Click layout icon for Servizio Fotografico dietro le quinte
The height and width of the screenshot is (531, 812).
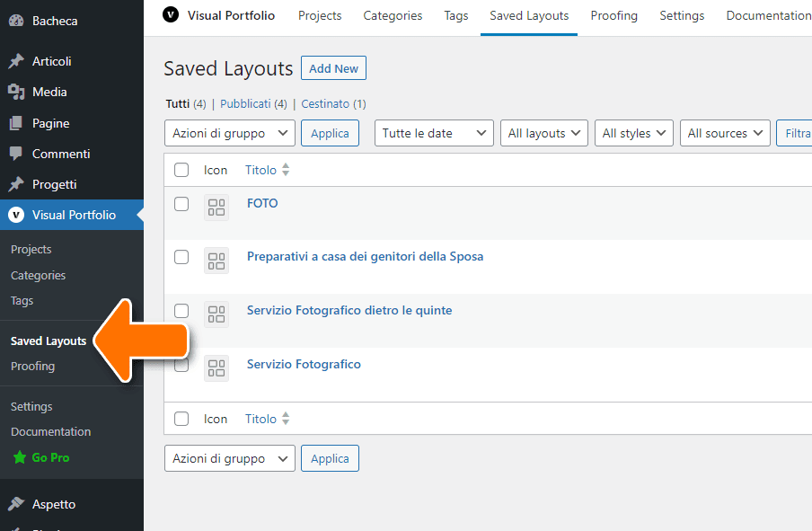coord(216,314)
